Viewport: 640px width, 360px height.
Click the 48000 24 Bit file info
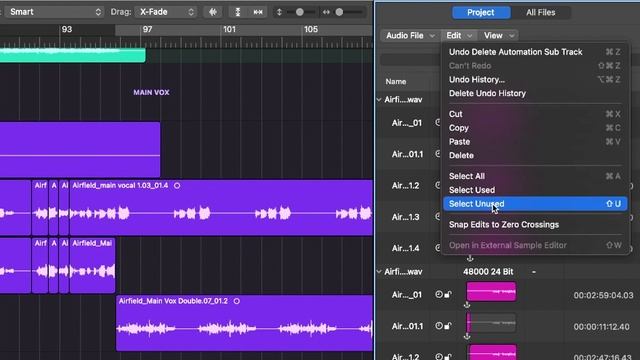point(488,272)
